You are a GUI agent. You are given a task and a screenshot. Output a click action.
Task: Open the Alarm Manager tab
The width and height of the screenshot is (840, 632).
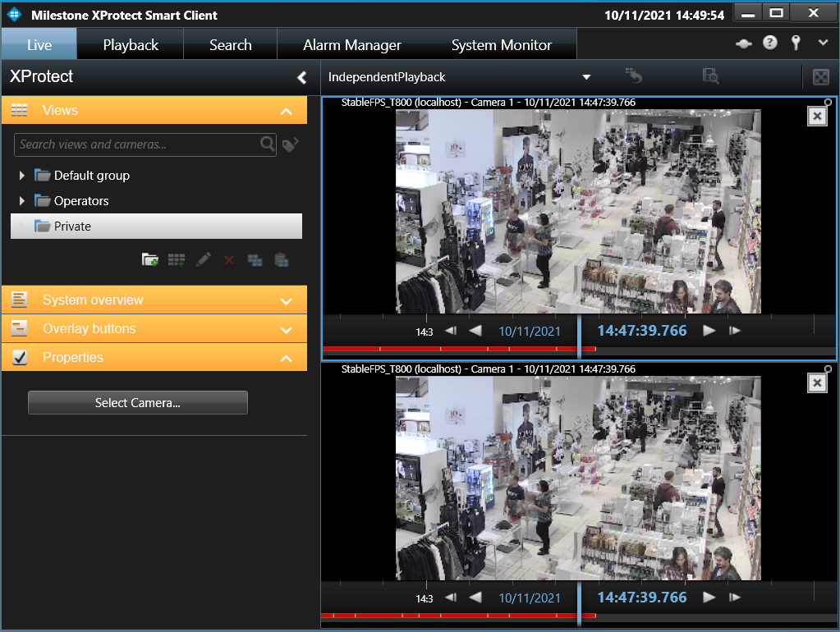point(352,45)
